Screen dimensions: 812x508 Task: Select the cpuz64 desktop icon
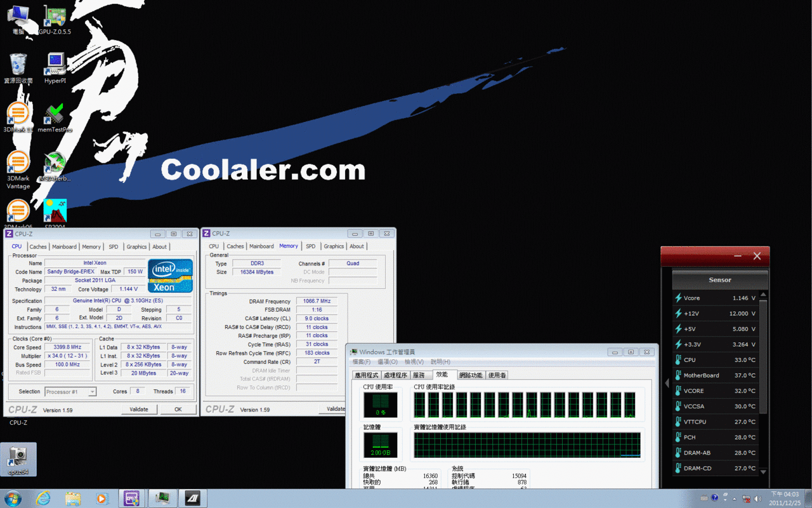[18, 460]
